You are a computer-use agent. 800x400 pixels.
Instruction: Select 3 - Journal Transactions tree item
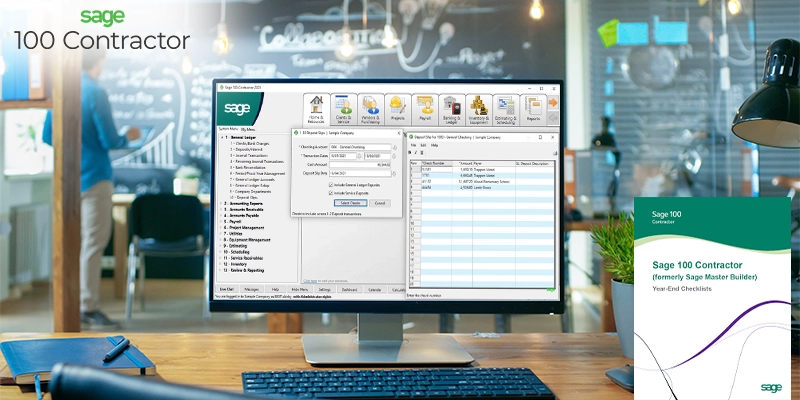[249, 156]
